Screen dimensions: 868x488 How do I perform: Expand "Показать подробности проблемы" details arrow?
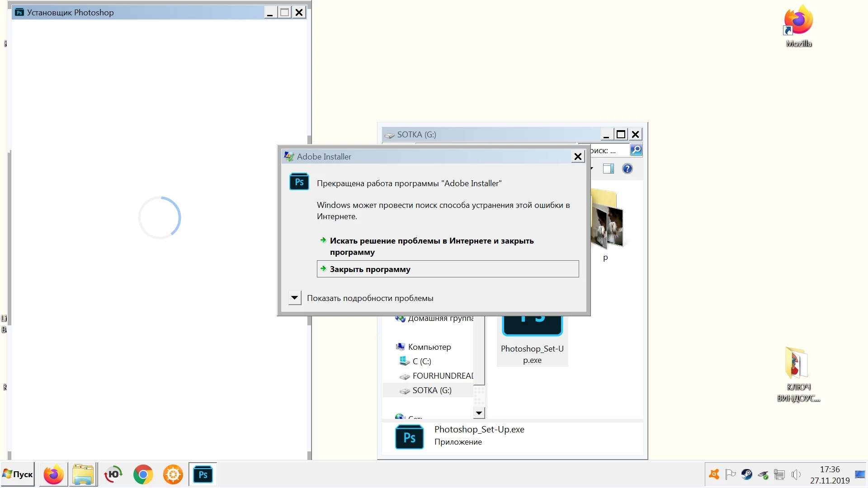click(x=295, y=298)
